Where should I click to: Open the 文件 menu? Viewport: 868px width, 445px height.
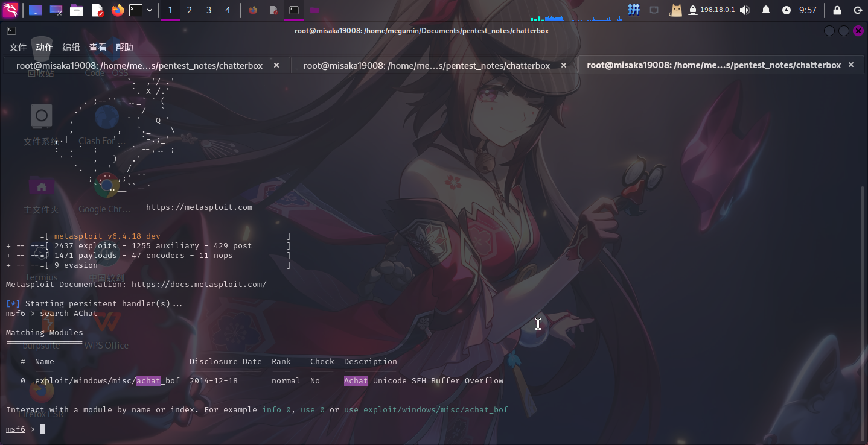18,48
